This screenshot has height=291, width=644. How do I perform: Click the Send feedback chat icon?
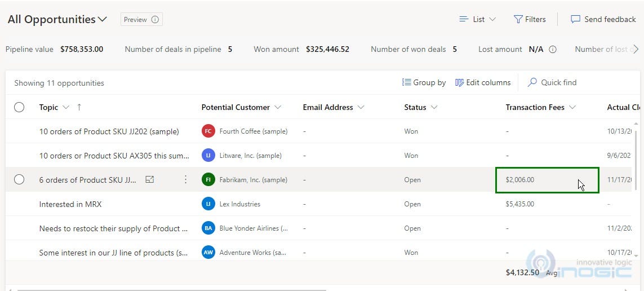click(x=575, y=19)
